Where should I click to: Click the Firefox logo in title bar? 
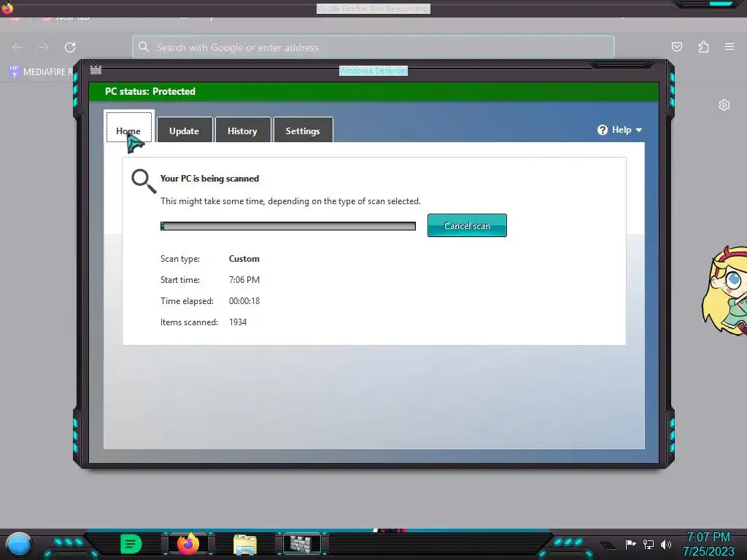pos(7,7)
